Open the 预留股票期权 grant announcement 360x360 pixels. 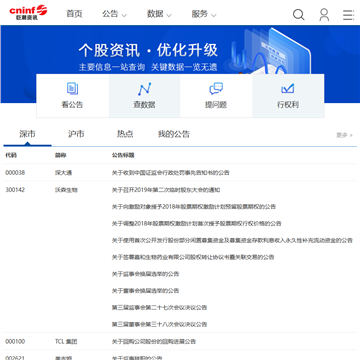pos(194,207)
